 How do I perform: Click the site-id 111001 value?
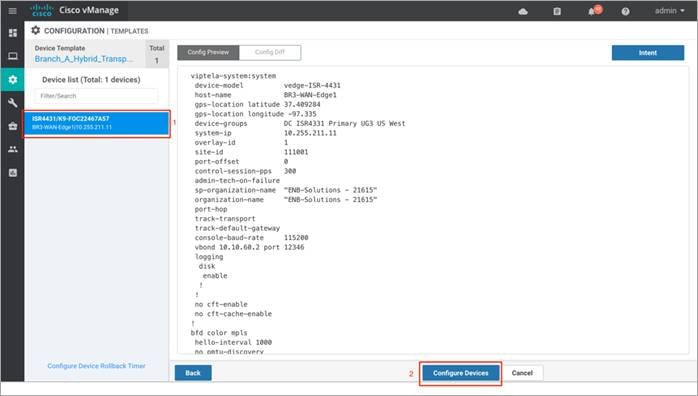(296, 152)
